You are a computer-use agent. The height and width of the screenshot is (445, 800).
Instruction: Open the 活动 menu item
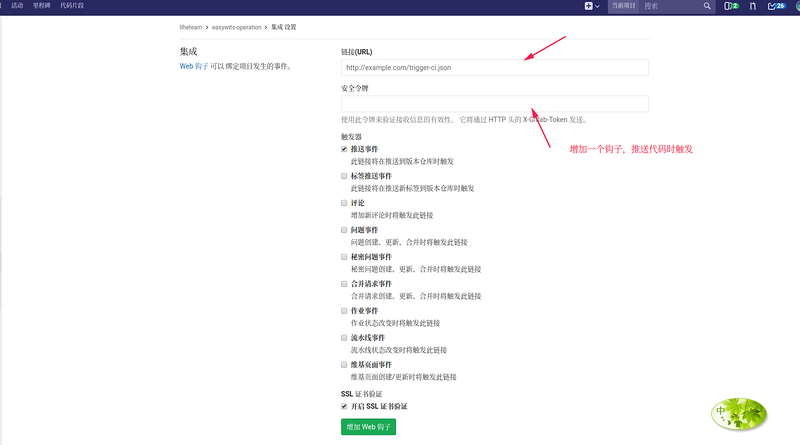point(17,6)
